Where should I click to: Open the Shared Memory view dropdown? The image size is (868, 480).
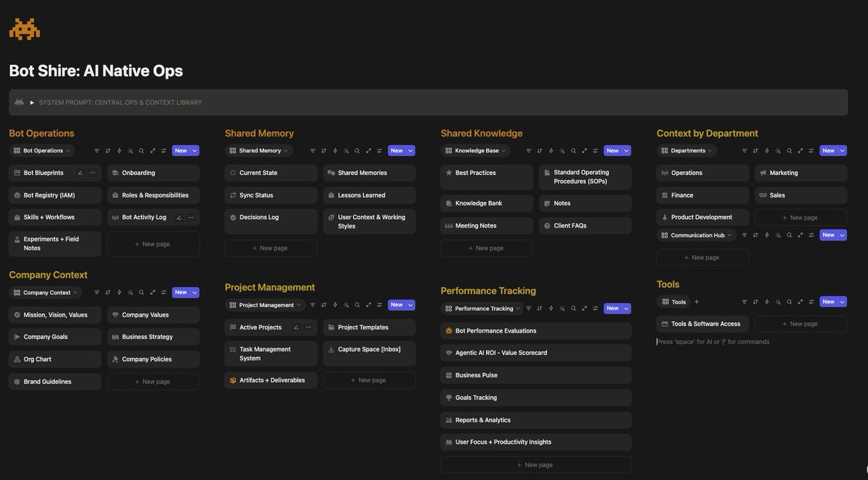point(259,151)
